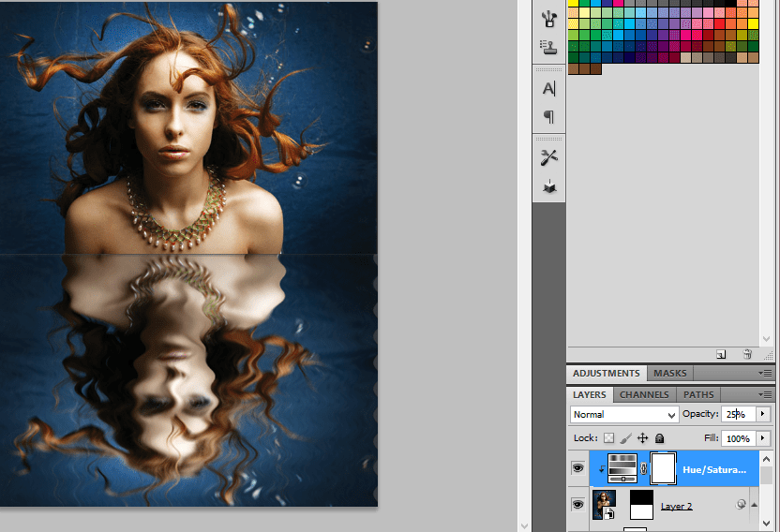The height and width of the screenshot is (532, 780).
Task: Open the Clone Source panel icon
Action: click(x=549, y=47)
